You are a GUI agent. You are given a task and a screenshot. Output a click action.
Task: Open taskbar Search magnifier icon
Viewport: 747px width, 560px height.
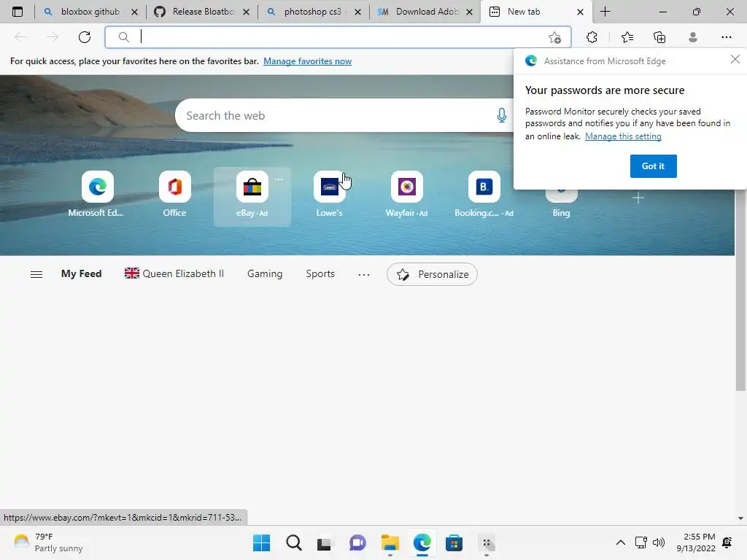click(x=293, y=542)
